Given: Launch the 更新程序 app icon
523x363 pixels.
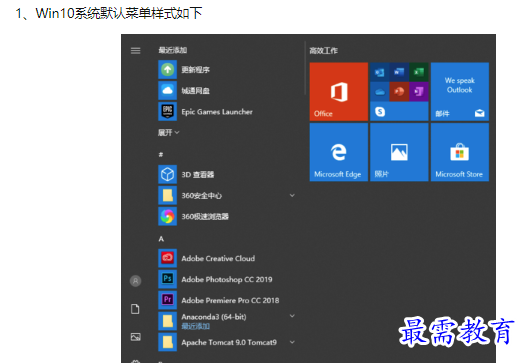Looking at the screenshot, I should point(167,70).
